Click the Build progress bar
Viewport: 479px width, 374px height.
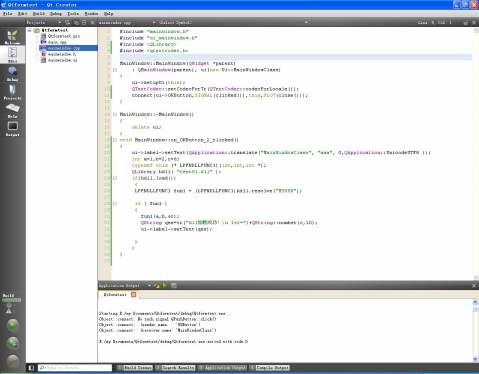[x=12, y=300]
